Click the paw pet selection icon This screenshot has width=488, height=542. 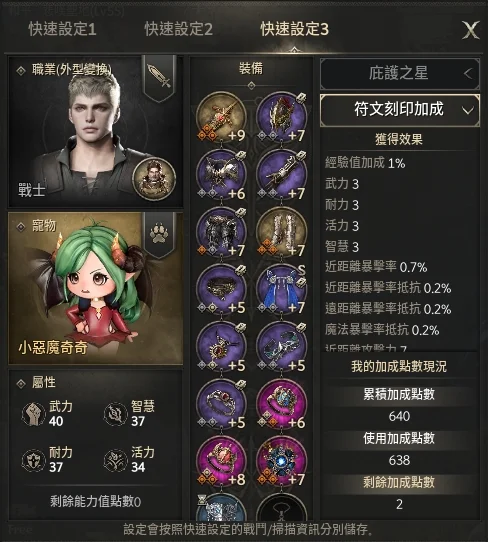click(x=159, y=234)
